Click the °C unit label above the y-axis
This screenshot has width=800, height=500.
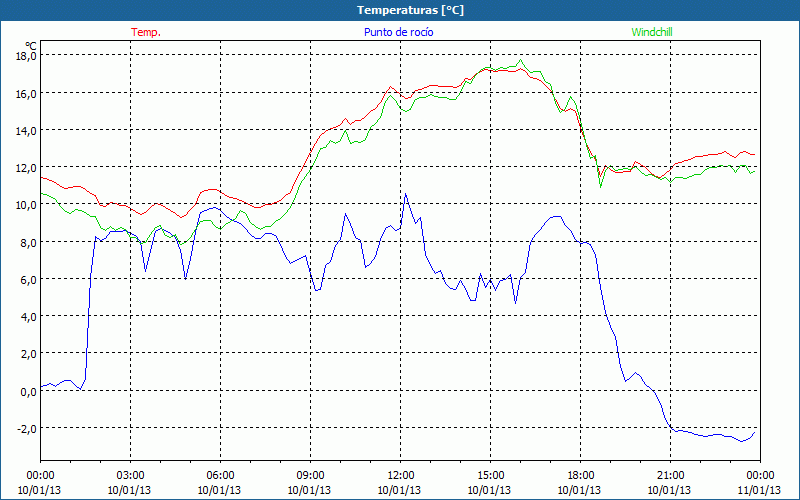pyautogui.click(x=30, y=46)
